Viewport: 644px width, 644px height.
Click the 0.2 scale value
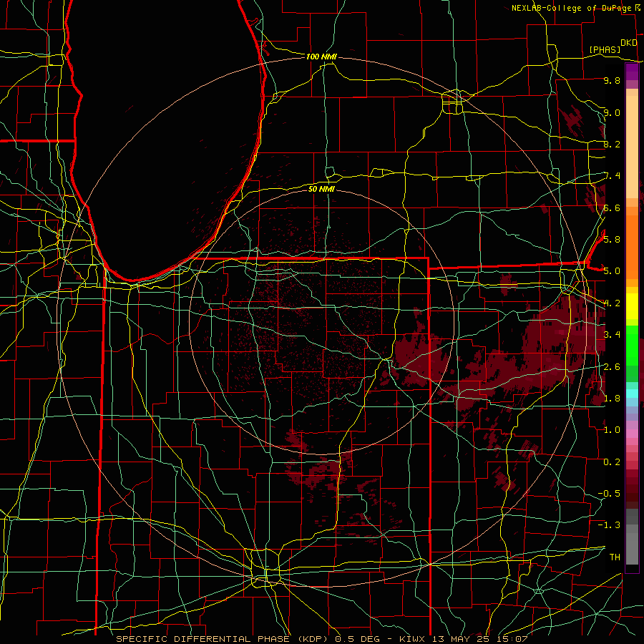[x=612, y=462]
